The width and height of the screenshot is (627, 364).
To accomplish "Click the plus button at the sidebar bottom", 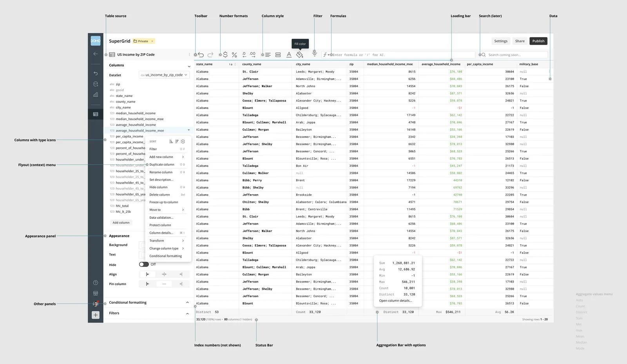I will [x=96, y=315].
